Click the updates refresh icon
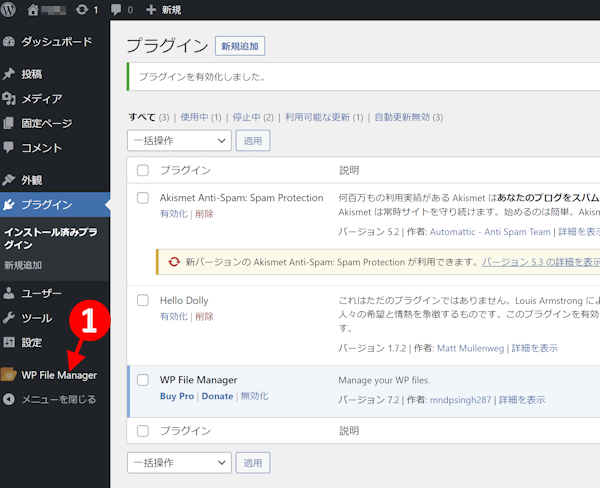Viewport: 600px width, 488px height. coord(82,10)
